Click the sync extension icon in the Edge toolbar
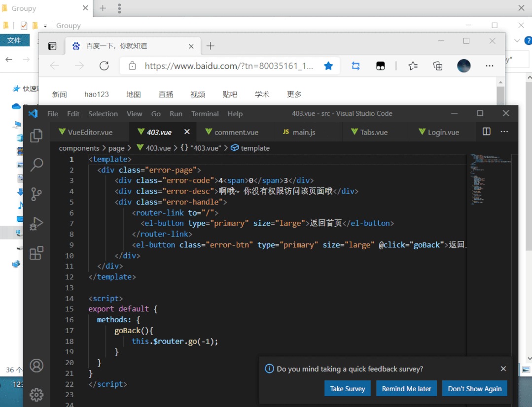 tap(355, 66)
